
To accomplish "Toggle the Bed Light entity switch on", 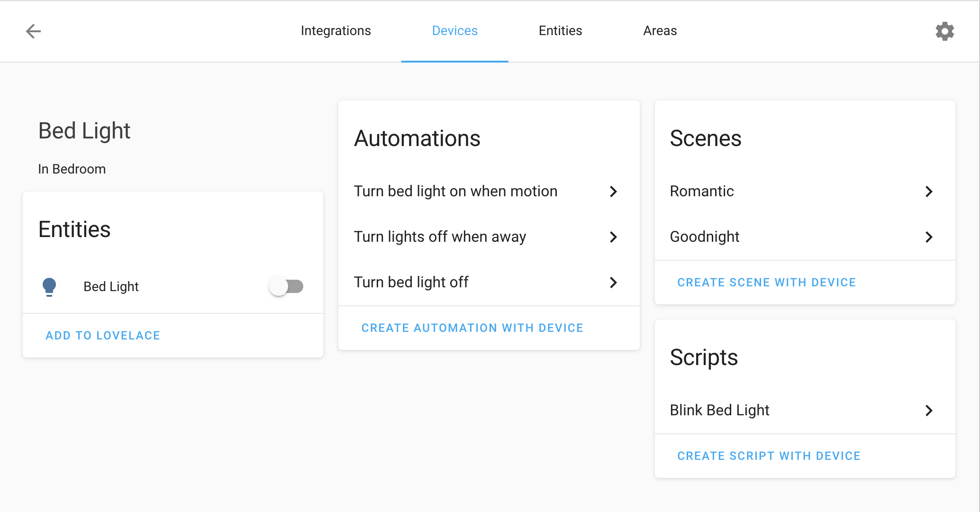I will [286, 286].
